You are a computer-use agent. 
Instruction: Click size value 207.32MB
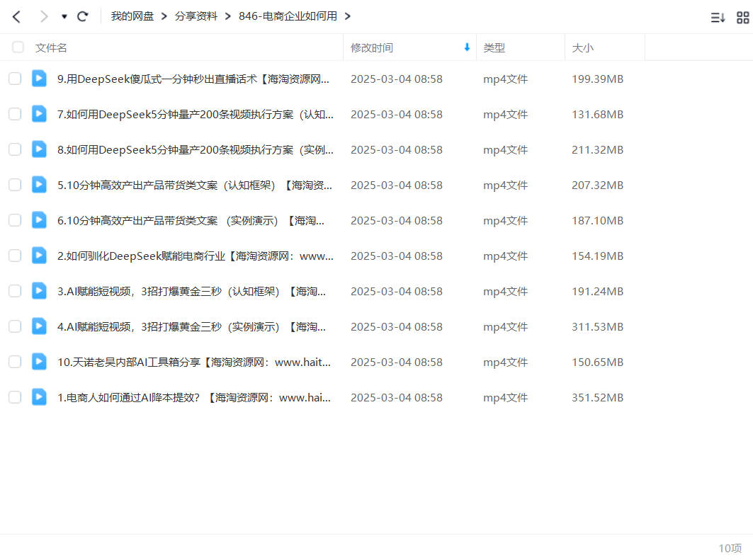[x=597, y=185]
